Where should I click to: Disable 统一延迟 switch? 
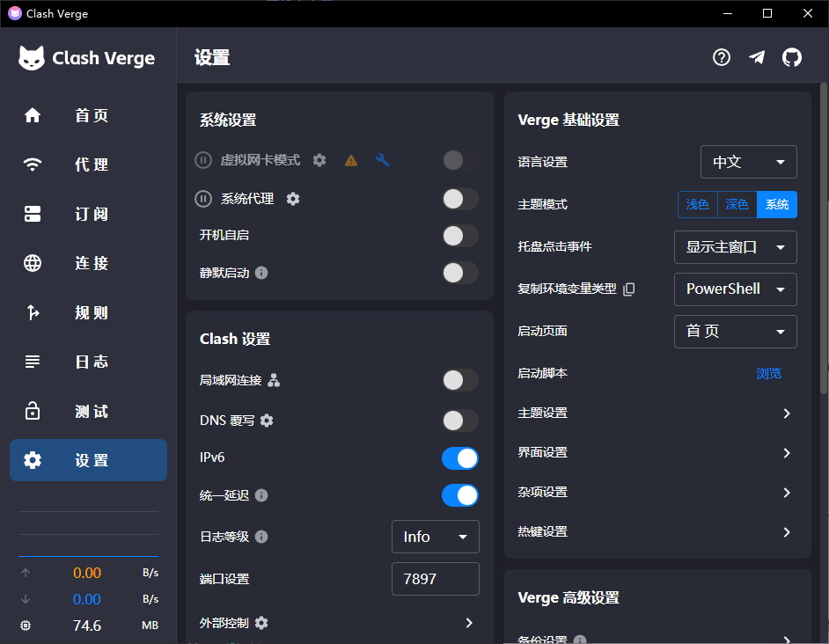click(460, 495)
